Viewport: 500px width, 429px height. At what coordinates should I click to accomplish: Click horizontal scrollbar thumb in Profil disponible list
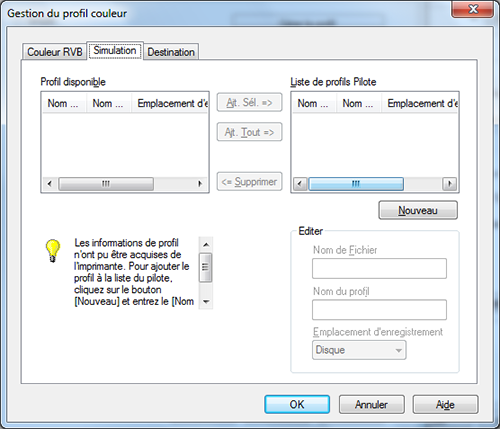click(106, 184)
